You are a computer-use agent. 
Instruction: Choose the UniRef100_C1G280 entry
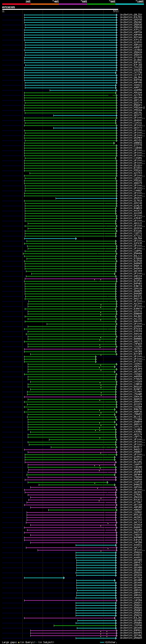point(131,347)
